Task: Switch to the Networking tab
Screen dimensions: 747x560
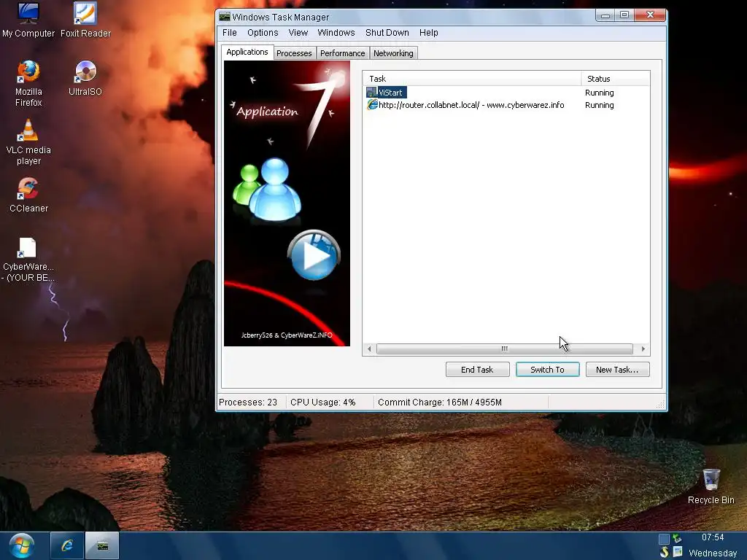Action: (x=393, y=53)
